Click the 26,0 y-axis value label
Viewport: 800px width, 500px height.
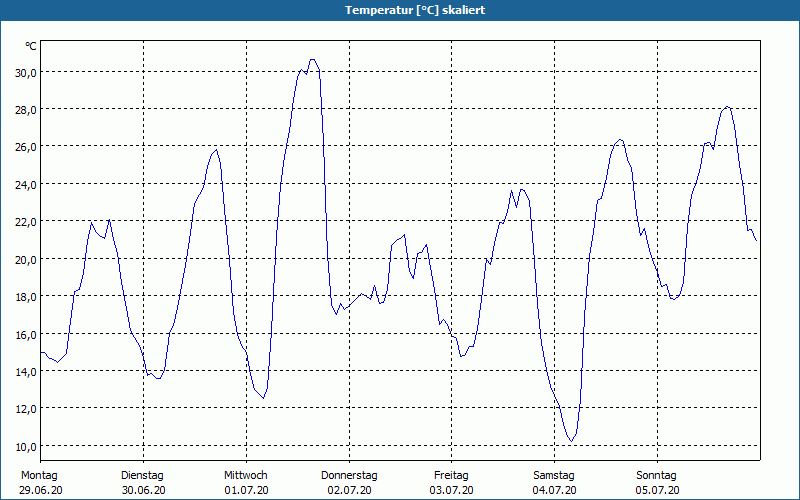pyautogui.click(x=26, y=147)
